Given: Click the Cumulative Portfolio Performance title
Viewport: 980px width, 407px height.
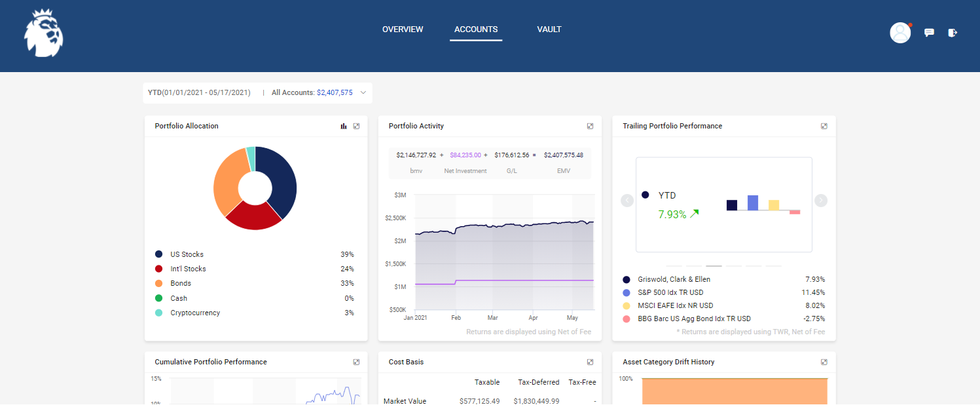Looking at the screenshot, I should tap(210, 361).
